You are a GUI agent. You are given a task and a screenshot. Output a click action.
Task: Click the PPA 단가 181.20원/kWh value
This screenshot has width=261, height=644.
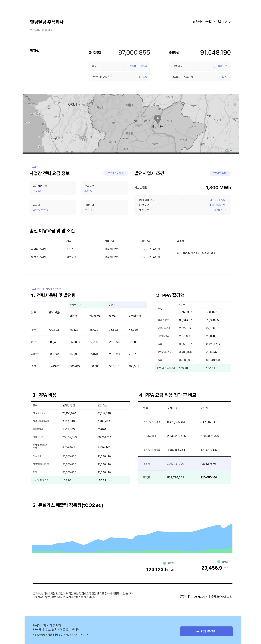[x=218, y=205]
